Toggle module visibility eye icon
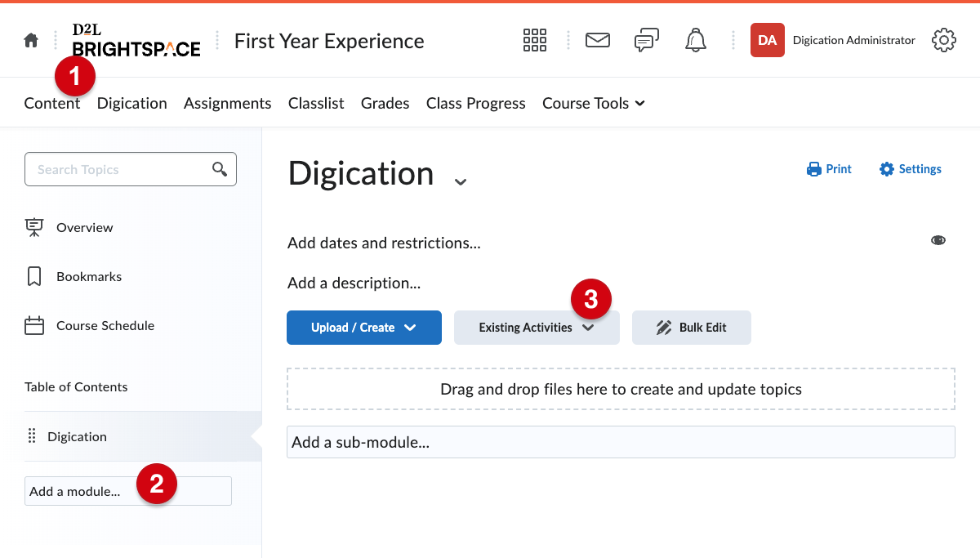 coord(938,240)
